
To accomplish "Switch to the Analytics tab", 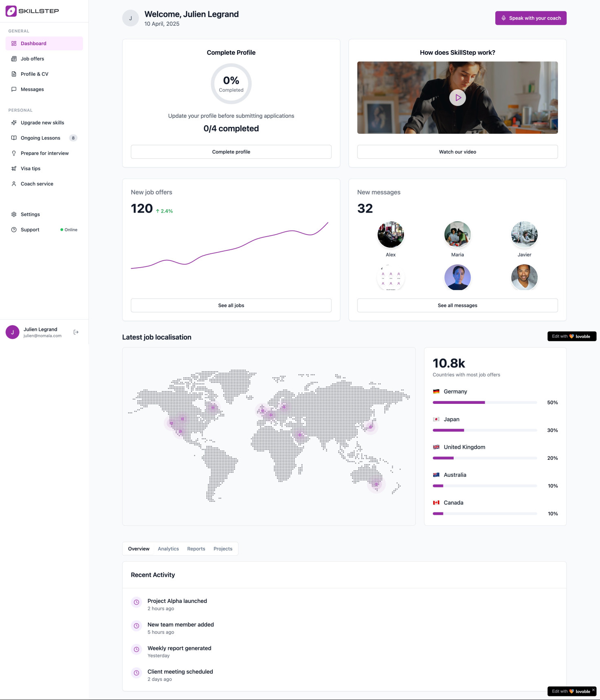I will click(x=168, y=549).
